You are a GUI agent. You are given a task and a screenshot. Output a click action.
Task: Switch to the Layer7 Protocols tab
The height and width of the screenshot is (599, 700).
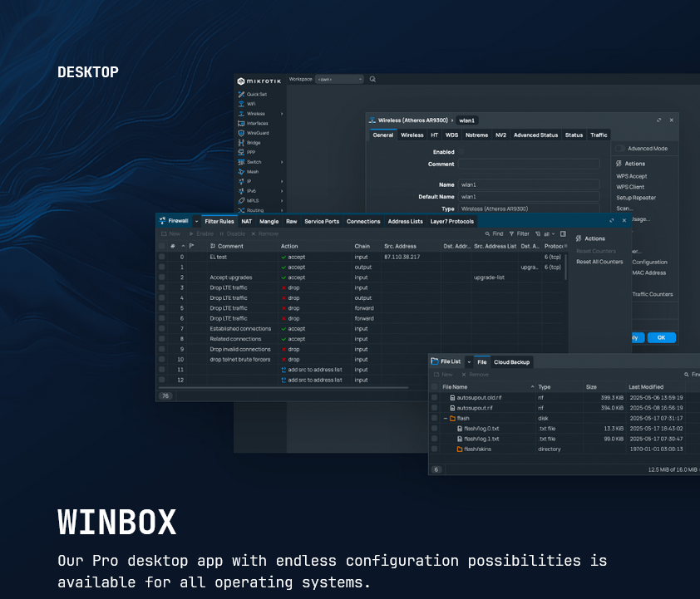click(x=451, y=221)
